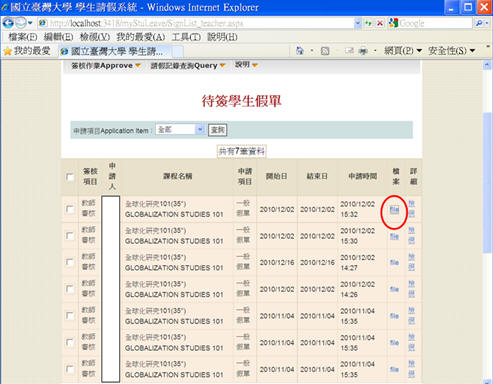Image resolution: width=493 pixels, height=384 pixels.
Task: Click the green Refresh arrows icon
Action: tap(368, 23)
